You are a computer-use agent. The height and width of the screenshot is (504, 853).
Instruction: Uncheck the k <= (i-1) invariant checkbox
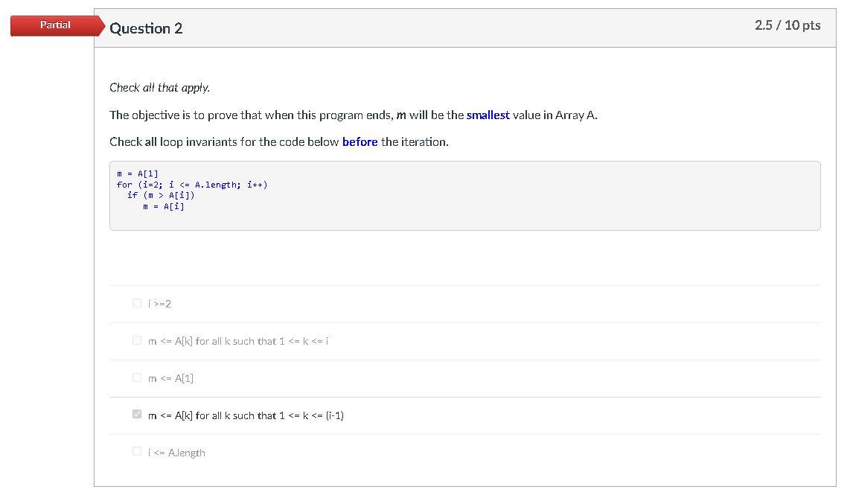tap(136, 415)
